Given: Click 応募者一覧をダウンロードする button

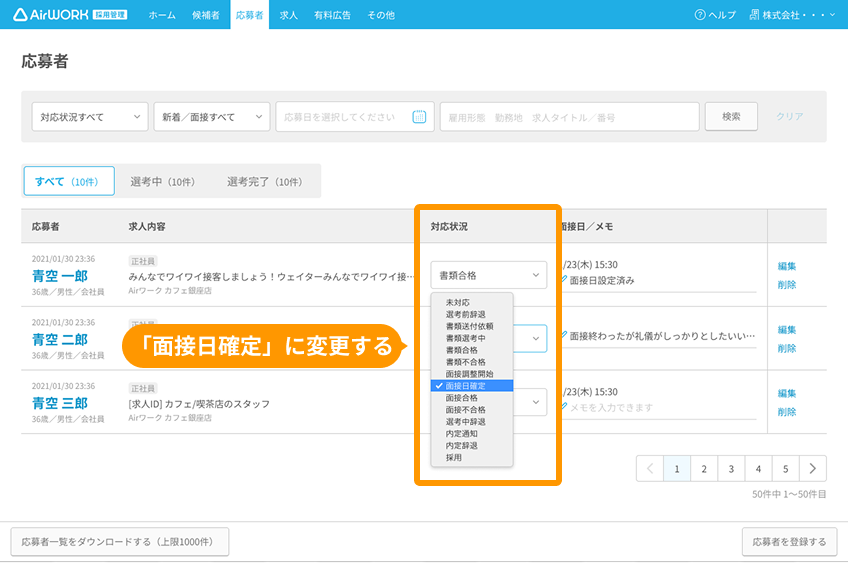Looking at the screenshot, I should pyautogui.click(x=120, y=541).
